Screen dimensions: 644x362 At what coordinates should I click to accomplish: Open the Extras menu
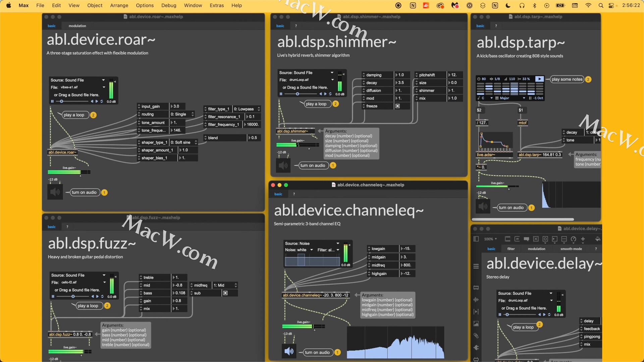(217, 5)
